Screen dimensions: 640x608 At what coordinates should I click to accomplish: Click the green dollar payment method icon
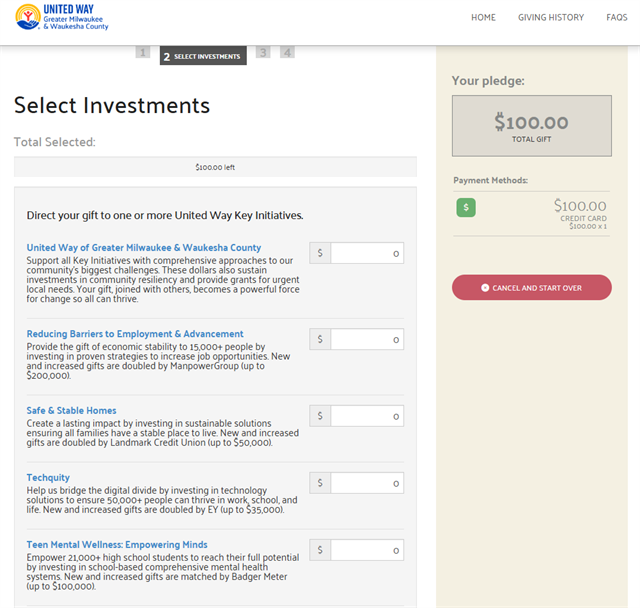(466, 207)
